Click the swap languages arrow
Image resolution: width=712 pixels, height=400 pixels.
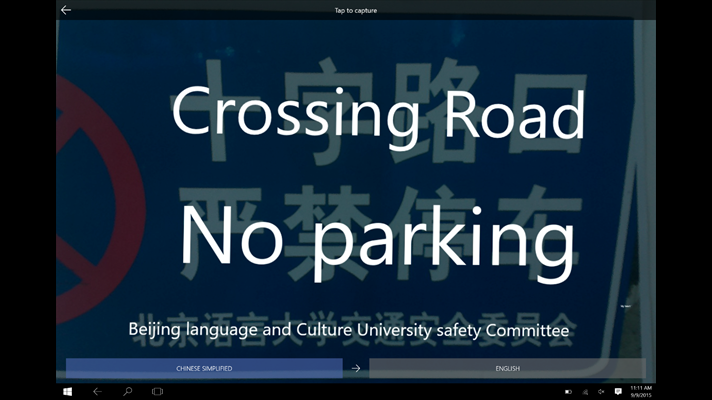coord(355,369)
